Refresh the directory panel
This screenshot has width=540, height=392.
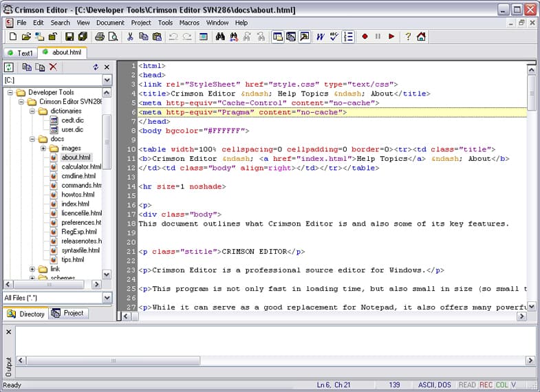pyautogui.click(x=9, y=67)
